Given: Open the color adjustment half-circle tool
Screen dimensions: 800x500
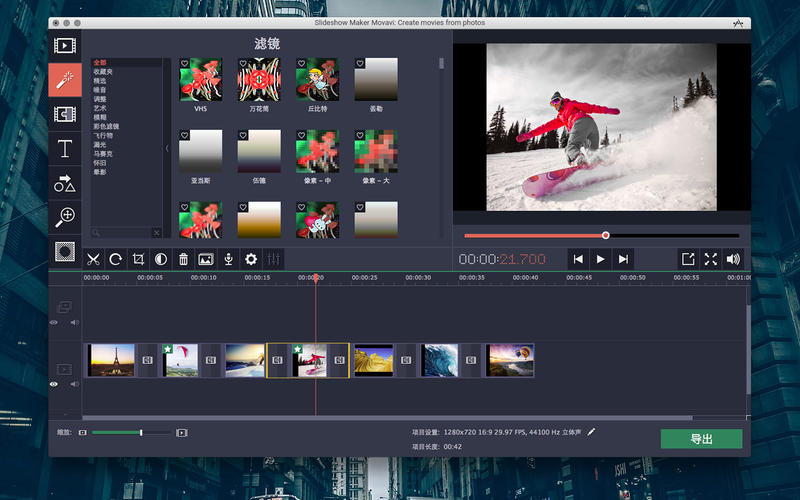Looking at the screenshot, I should click(161, 259).
